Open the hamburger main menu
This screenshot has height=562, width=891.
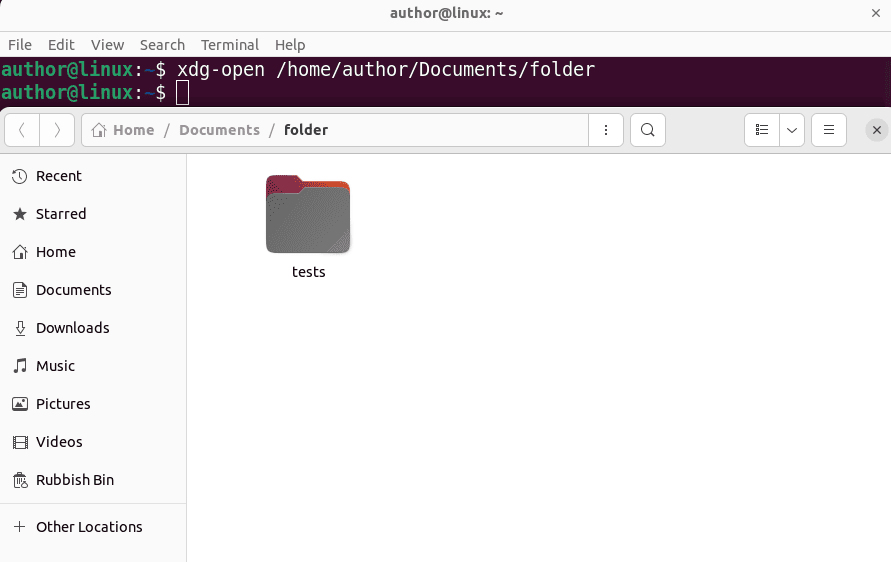pyautogui.click(x=829, y=130)
